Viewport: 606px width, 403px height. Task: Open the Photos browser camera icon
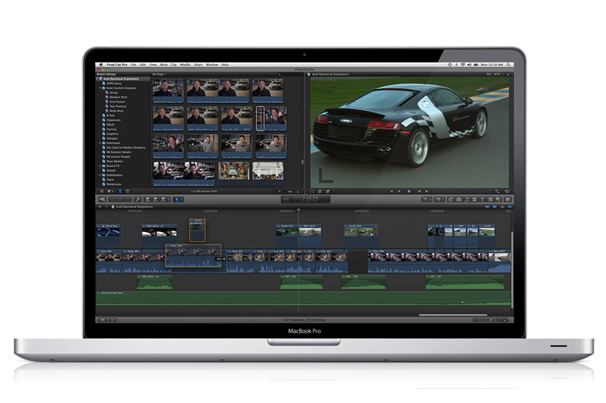[459, 199]
